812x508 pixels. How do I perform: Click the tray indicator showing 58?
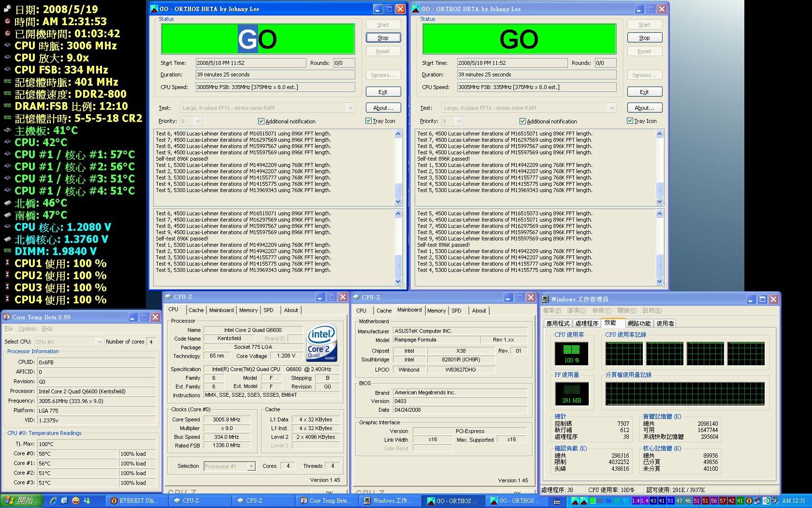(x=600, y=501)
